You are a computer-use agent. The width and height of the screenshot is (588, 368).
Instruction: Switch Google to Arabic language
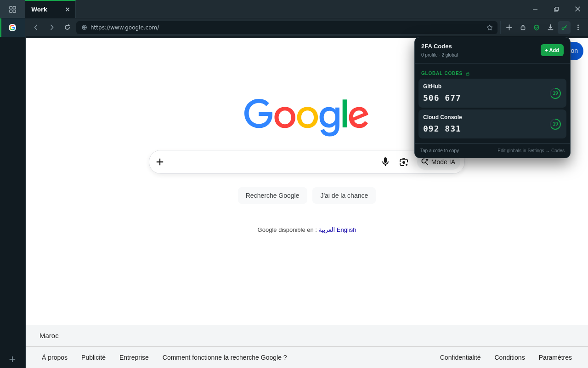(327, 230)
